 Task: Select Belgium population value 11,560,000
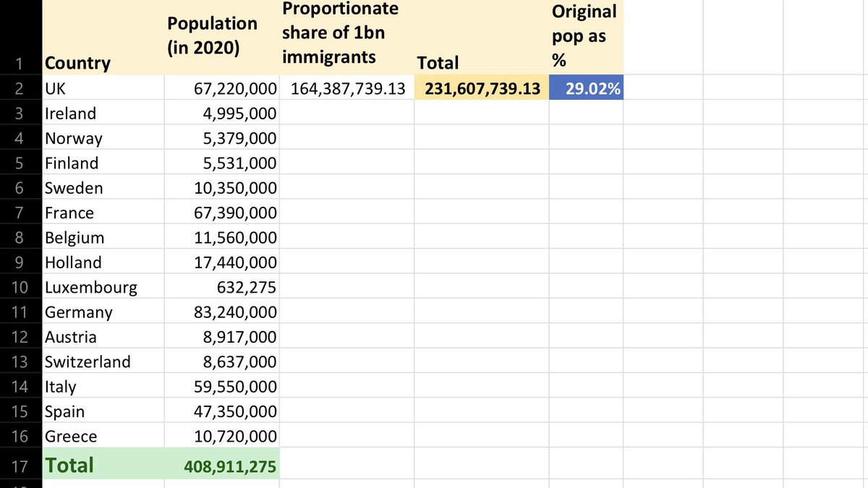tap(222, 237)
